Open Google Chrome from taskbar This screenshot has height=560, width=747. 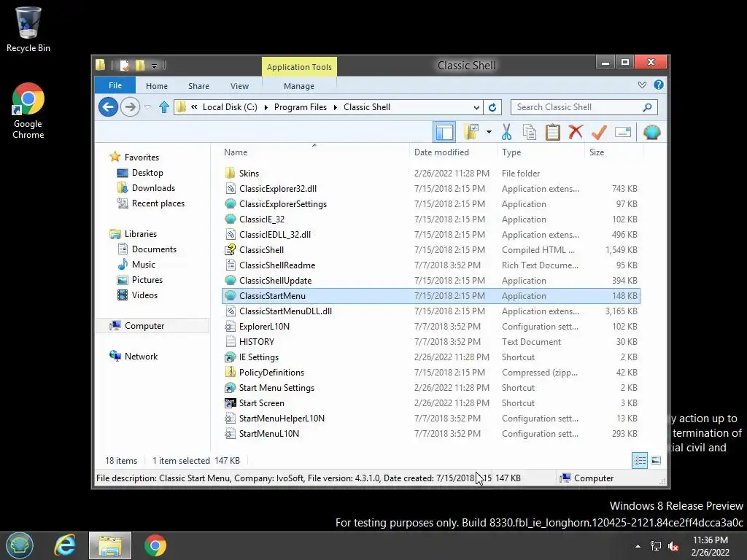pos(155,545)
